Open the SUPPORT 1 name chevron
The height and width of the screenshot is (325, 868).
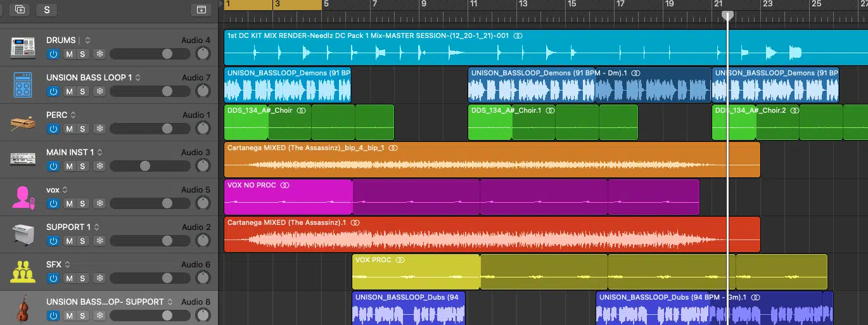(x=96, y=227)
